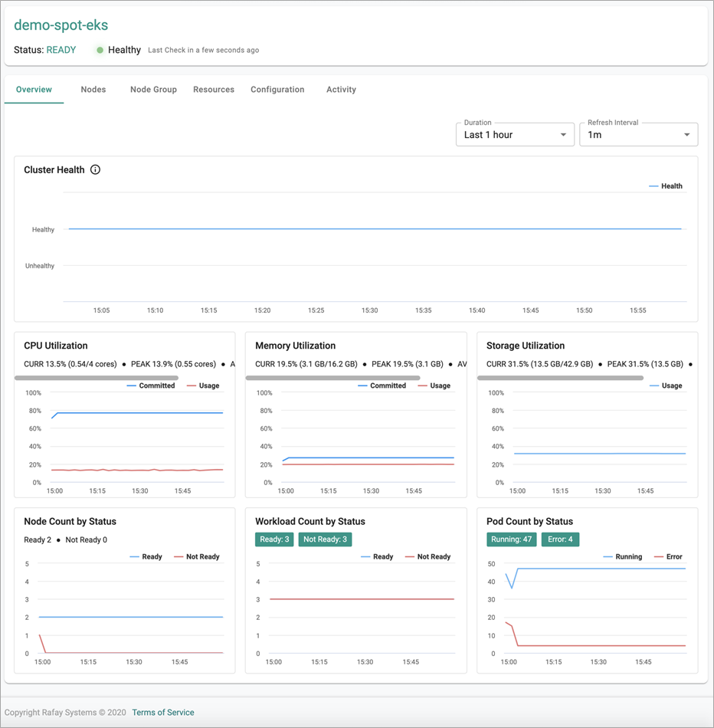The height and width of the screenshot is (728, 714).
Task: Toggle Health series in Cluster Health legend
Action: click(x=666, y=186)
